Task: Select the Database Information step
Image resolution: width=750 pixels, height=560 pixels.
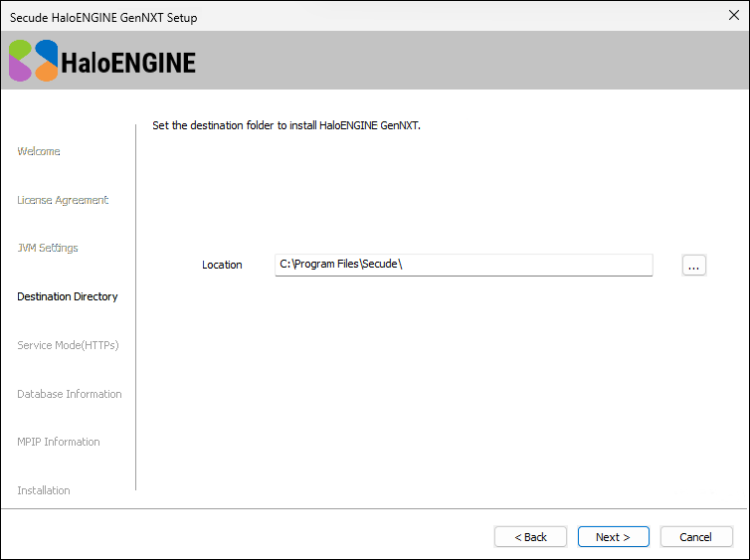Action: [70, 394]
